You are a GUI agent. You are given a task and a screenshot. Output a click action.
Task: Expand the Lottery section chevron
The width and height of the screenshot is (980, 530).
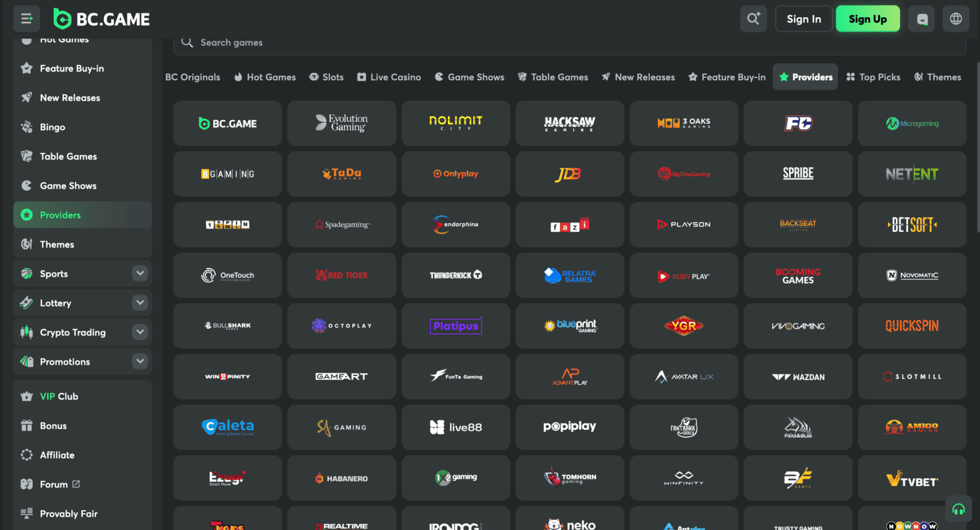click(x=140, y=303)
